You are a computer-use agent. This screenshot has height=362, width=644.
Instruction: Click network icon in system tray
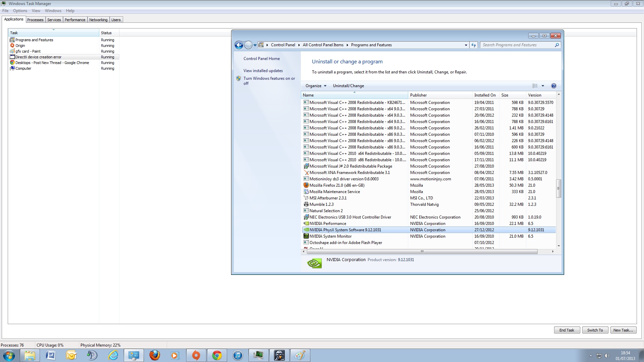coord(599,356)
